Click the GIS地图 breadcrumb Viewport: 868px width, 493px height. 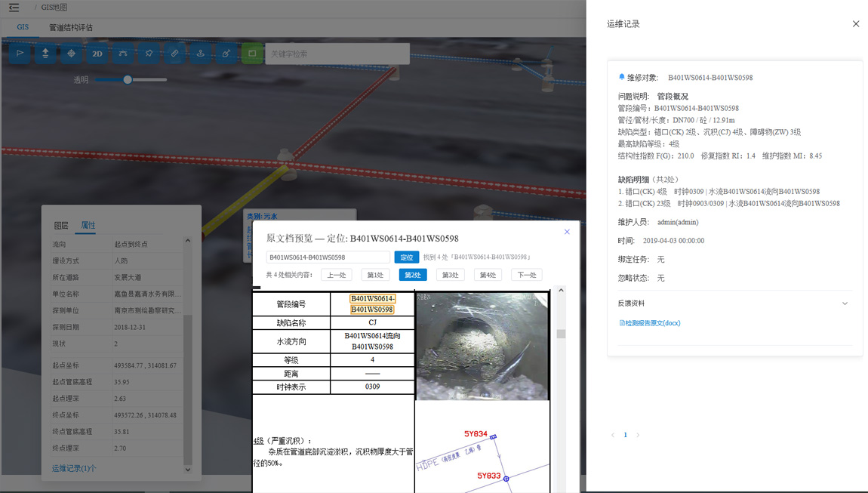click(x=54, y=8)
